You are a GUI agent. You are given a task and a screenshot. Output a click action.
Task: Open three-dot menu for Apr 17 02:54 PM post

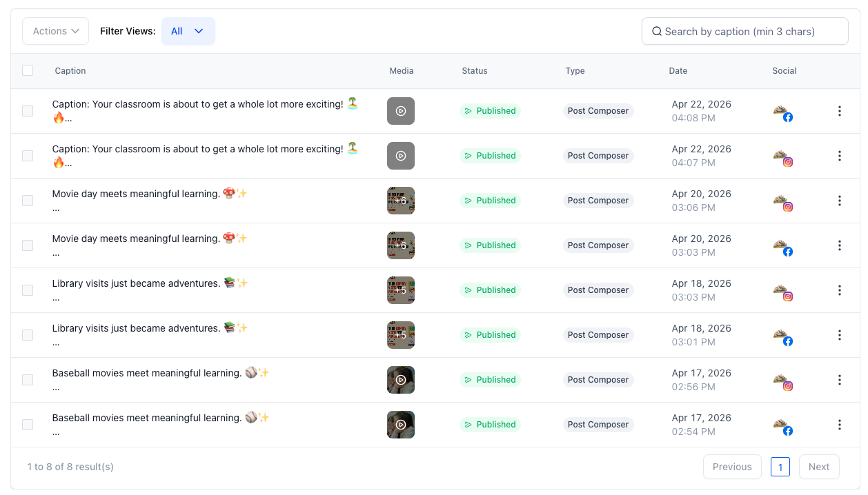pos(839,425)
